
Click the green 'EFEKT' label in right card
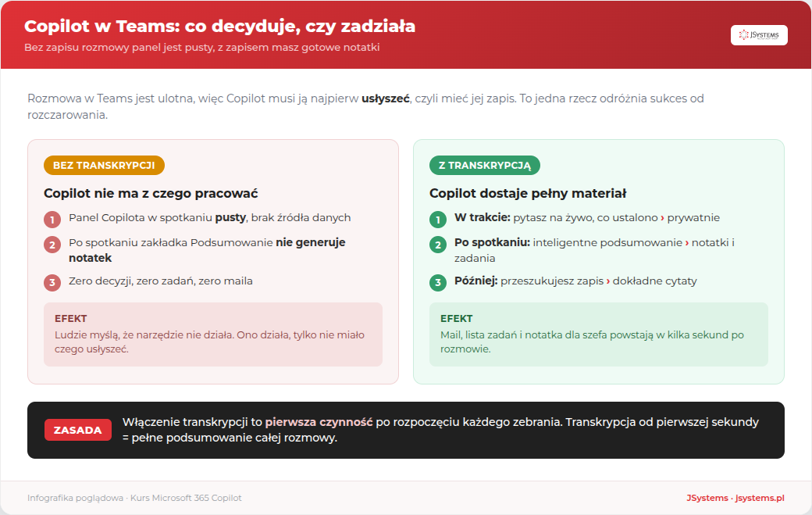click(x=456, y=319)
